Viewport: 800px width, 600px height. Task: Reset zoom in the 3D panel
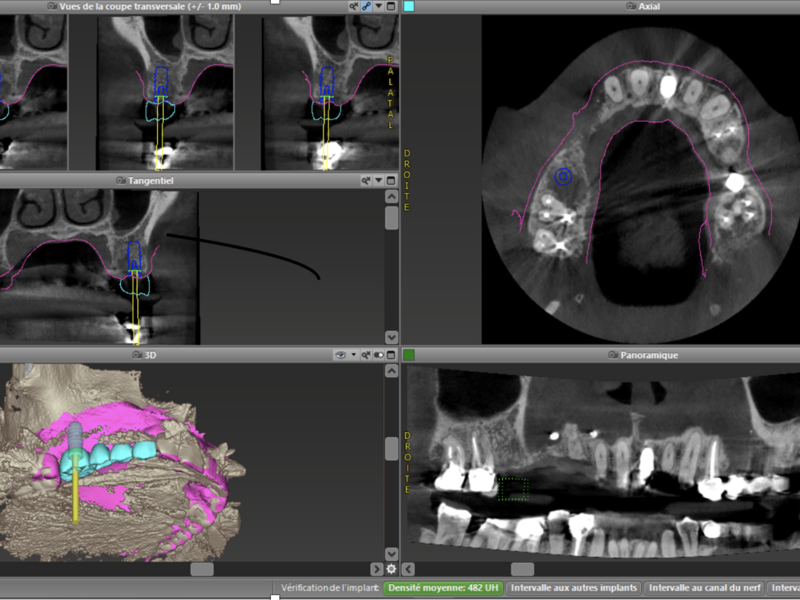(366, 355)
